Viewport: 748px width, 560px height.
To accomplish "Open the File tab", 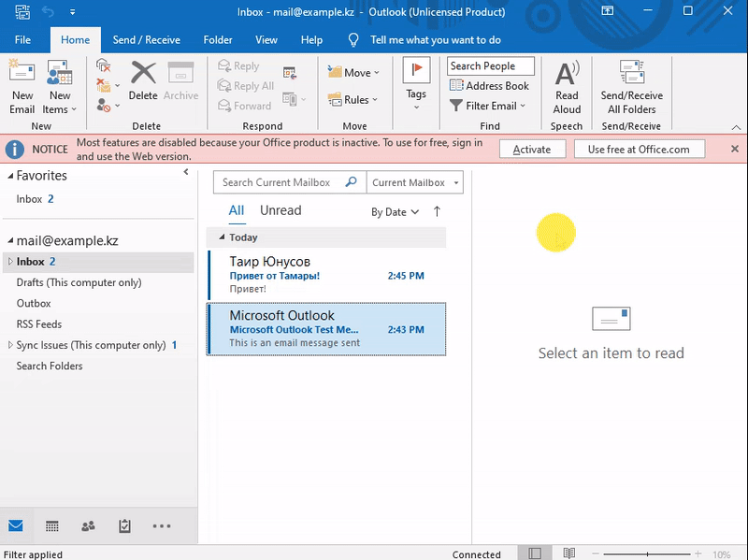I will [x=22, y=40].
